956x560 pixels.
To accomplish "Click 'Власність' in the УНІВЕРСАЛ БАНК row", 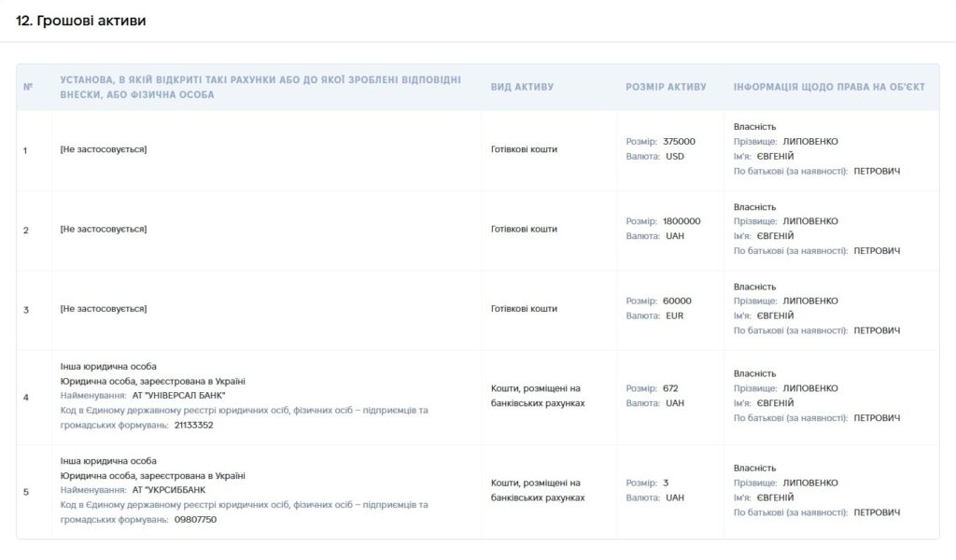I will click(x=754, y=373).
